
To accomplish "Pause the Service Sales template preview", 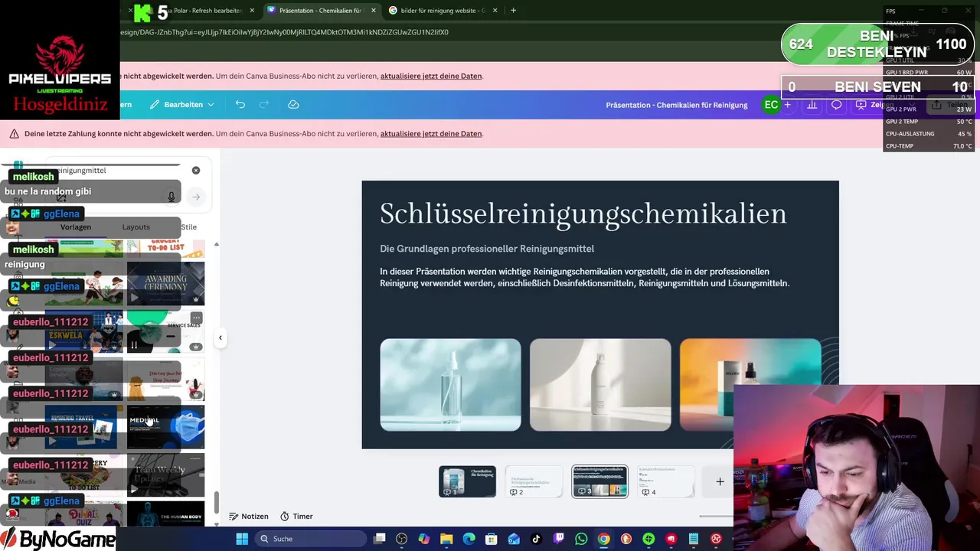I will click(134, 345).
